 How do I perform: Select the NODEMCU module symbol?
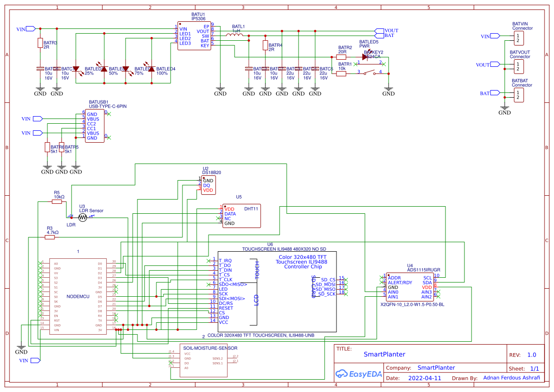click(77, 296)
